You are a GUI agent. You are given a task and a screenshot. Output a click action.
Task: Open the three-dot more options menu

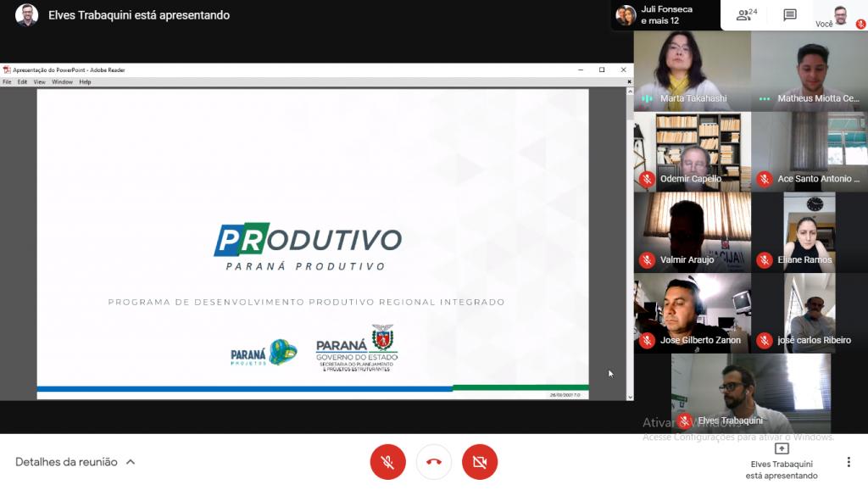[849, 462]
